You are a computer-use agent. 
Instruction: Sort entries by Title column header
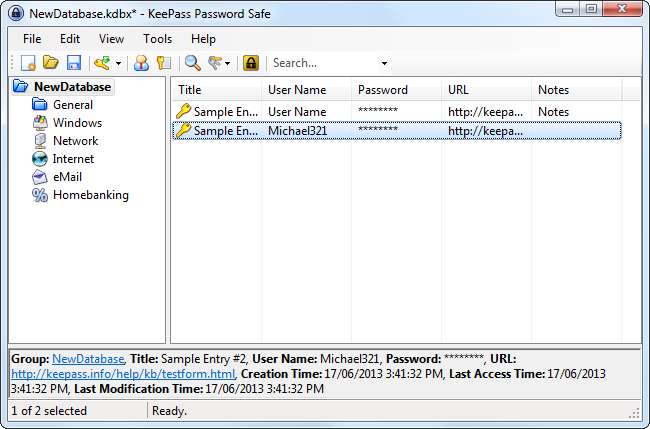click(216, 90)
